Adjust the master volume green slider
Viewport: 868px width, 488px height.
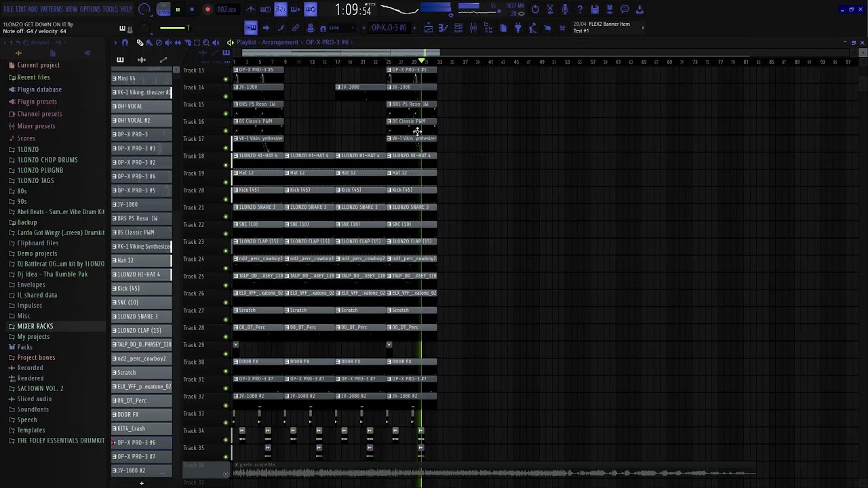174,28
